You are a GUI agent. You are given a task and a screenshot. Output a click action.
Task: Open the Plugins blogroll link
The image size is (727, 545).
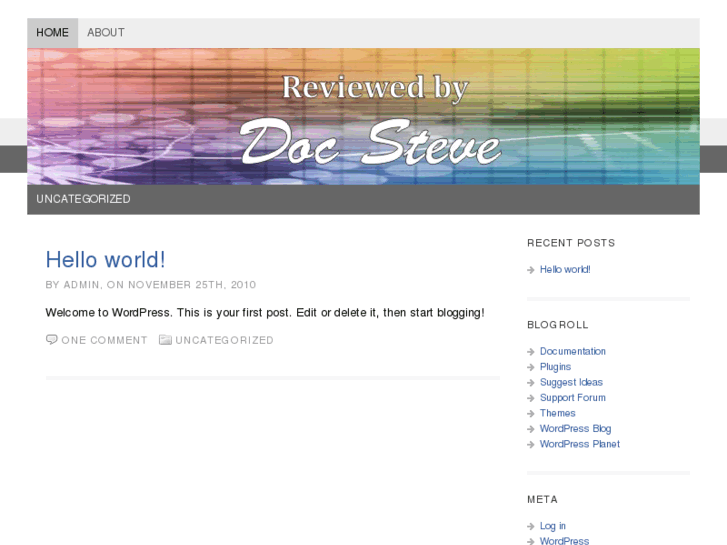(x=555, y=367)
